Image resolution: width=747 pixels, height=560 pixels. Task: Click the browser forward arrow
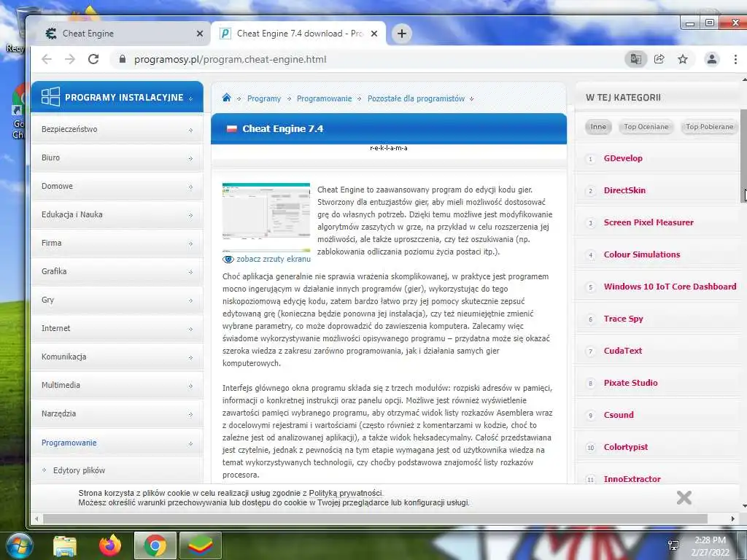tap(70, 59)
